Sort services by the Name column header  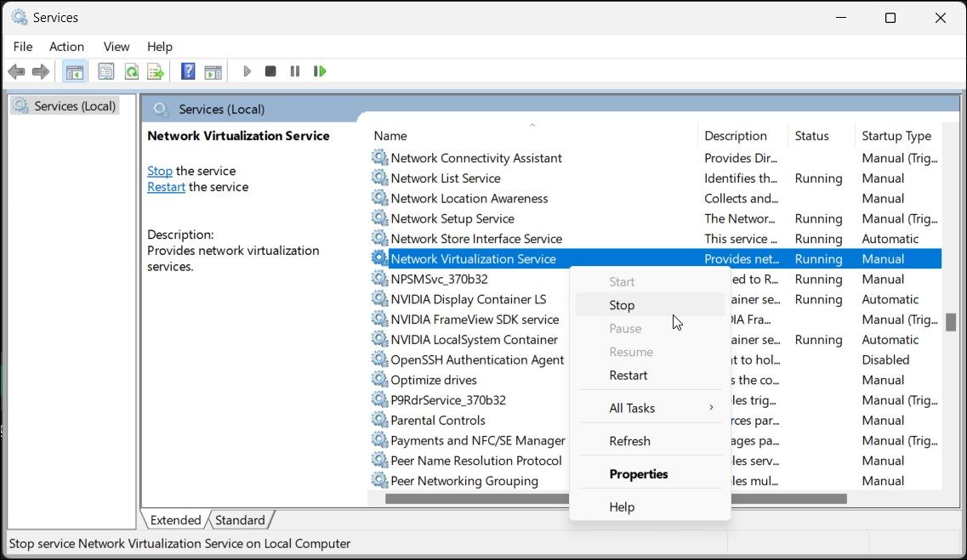click(390, 135)
